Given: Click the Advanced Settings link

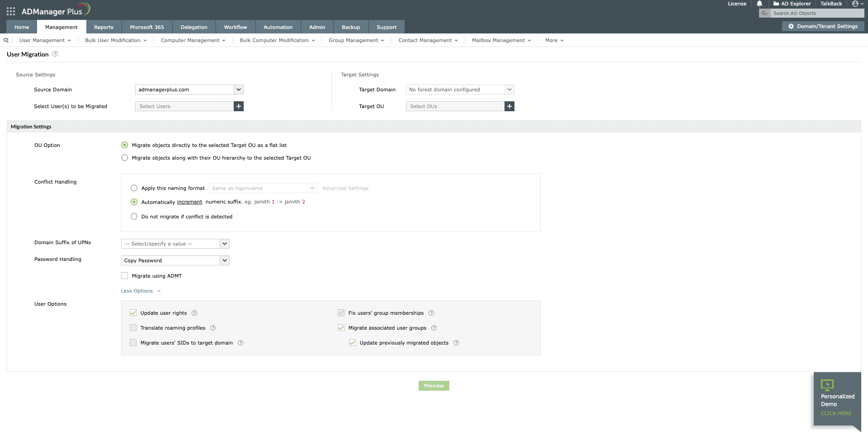Looking at the screenshot, I should pyautogui.click(x=345, y=188).
